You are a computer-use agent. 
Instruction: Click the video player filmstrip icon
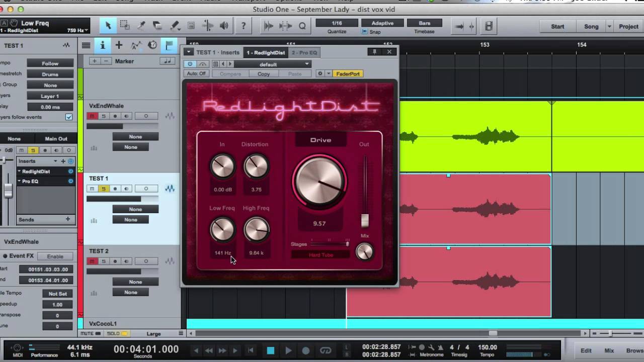(489, 26)
